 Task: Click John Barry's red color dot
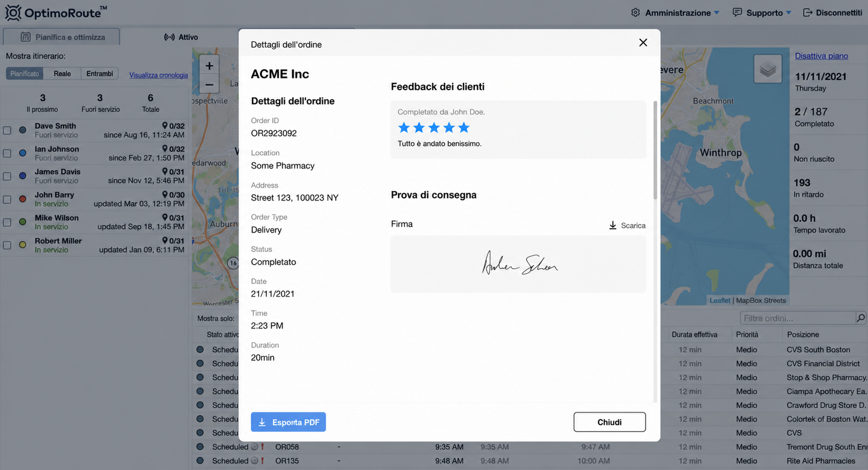(23, 199)
